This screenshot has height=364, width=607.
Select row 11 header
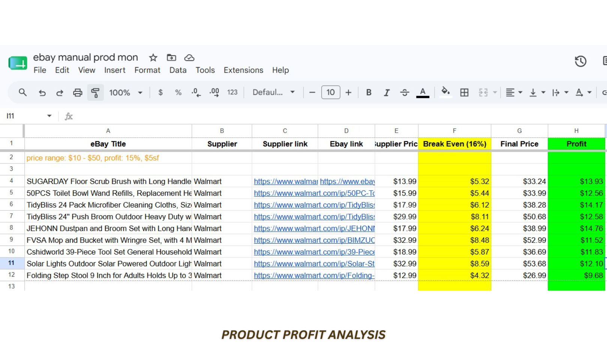pos(12,263)
